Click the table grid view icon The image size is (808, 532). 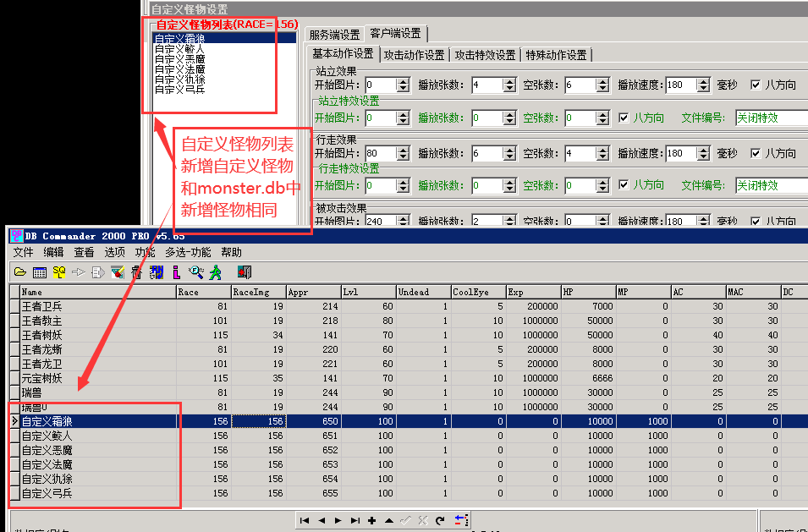tap(39, 272)
